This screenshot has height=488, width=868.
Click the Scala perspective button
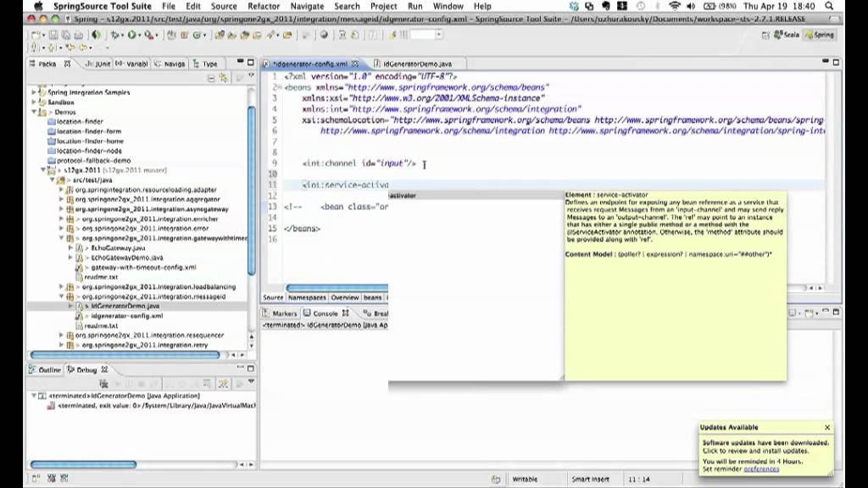[x=787, y=35]
